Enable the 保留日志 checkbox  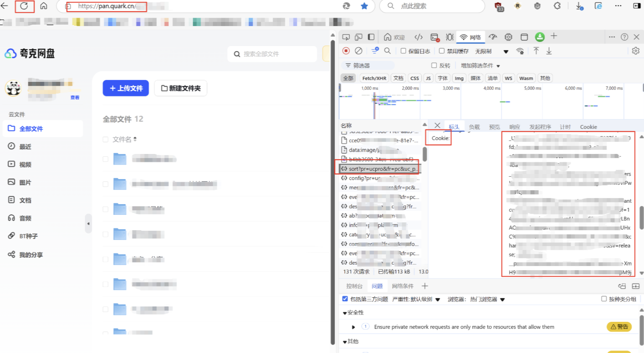(403, 51)
